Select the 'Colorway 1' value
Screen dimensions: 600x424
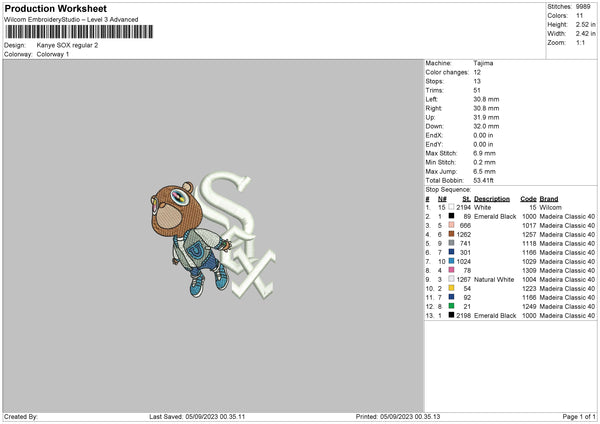point(53,54)
